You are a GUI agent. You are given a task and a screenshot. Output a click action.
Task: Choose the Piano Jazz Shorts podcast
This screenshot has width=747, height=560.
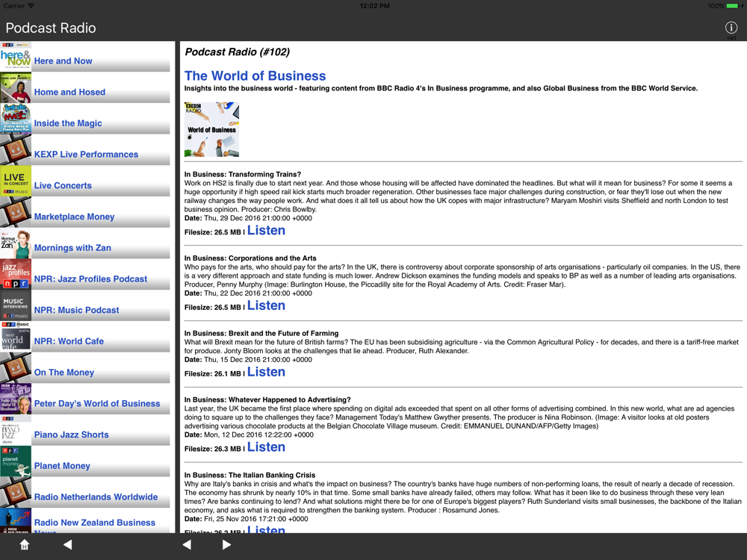coord(72,435)
